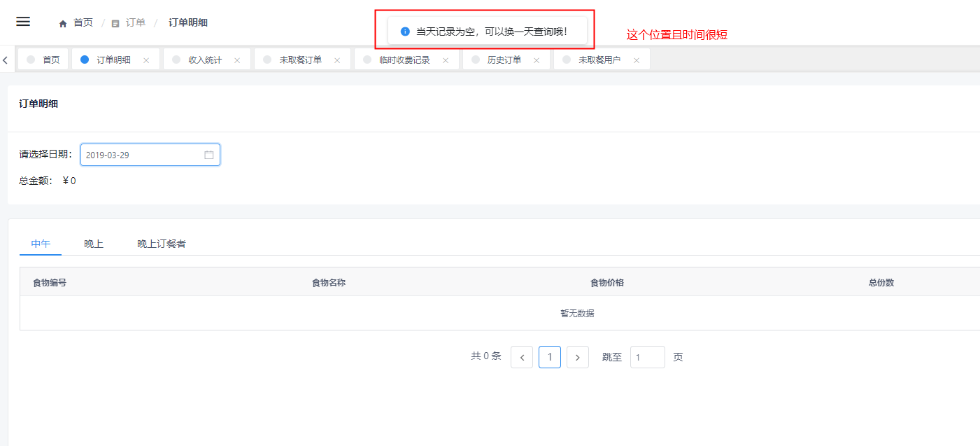The height and width of the screenshot is (446, 980).
Task: Switch to the 晚上 tab
Action: click(93, 244)
